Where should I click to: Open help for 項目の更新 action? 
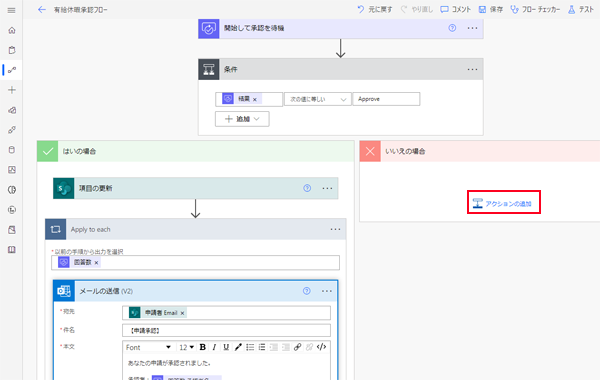[x=307, y=188]
